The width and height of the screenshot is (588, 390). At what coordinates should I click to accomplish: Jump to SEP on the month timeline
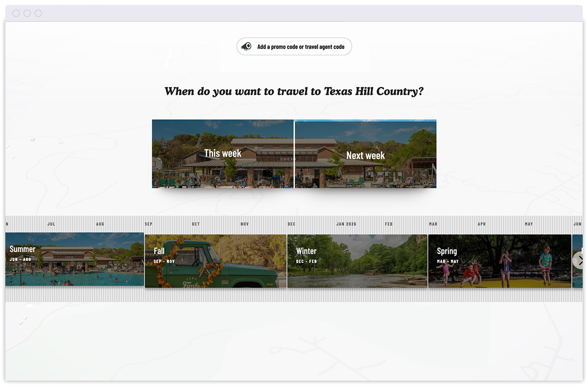click(x=149, y=224)
